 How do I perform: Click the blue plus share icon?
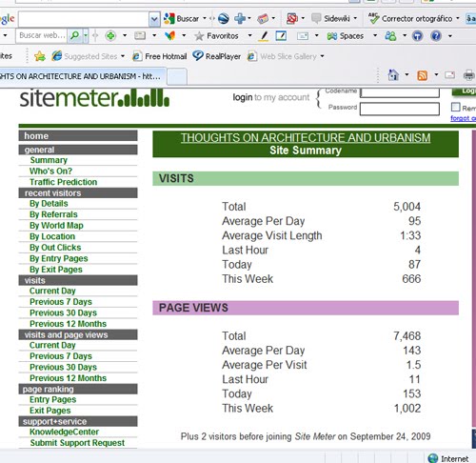coord(240,19)
